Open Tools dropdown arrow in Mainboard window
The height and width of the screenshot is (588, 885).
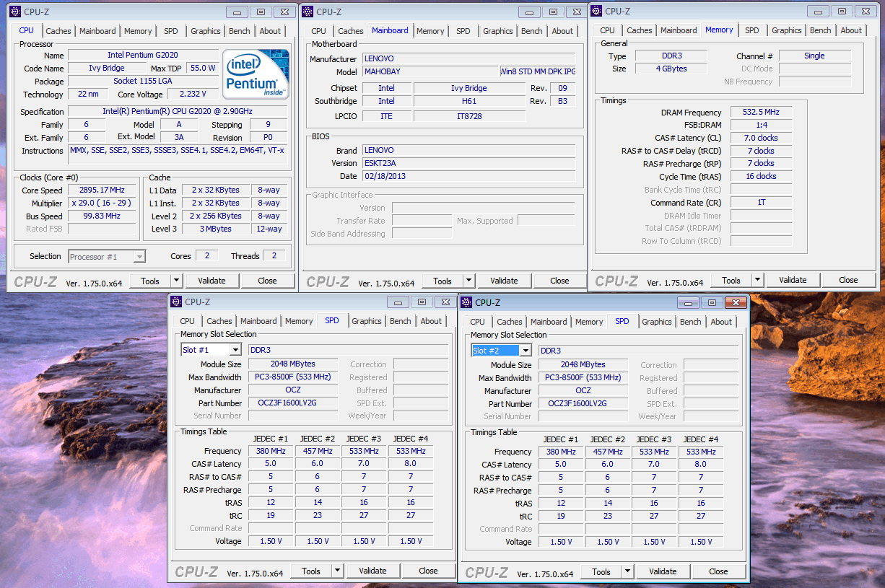coord(469,281)
